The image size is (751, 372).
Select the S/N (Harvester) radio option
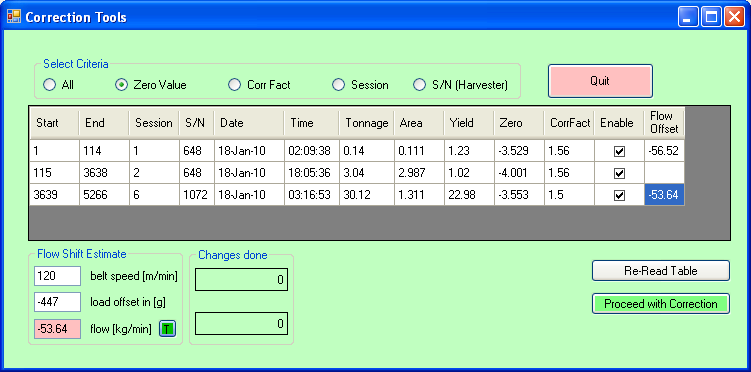[x=420, y=85]
